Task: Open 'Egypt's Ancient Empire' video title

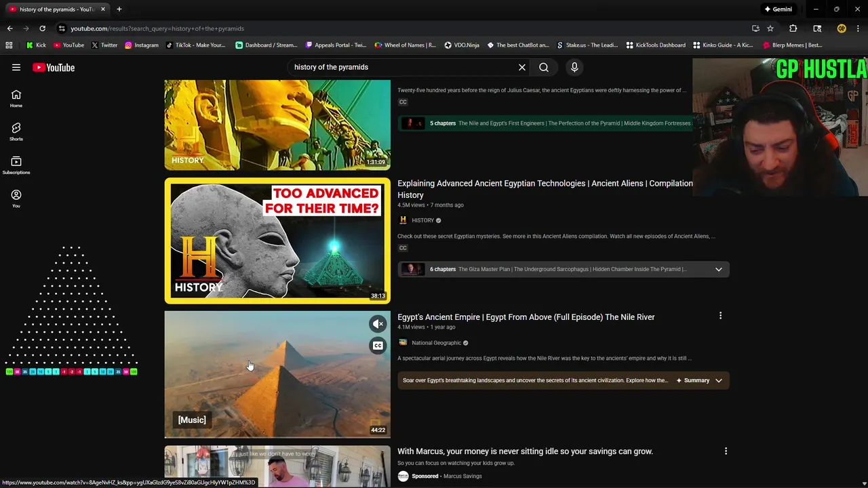Action: pos(526,317)
